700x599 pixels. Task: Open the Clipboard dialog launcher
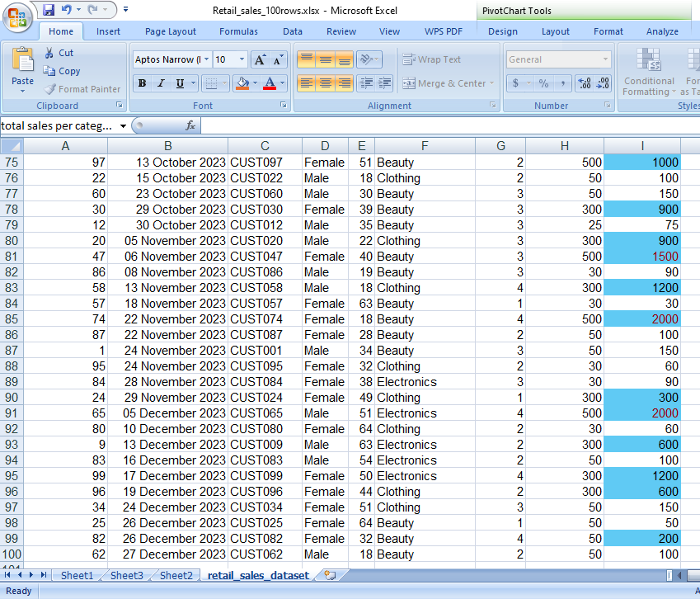(120, 105)
